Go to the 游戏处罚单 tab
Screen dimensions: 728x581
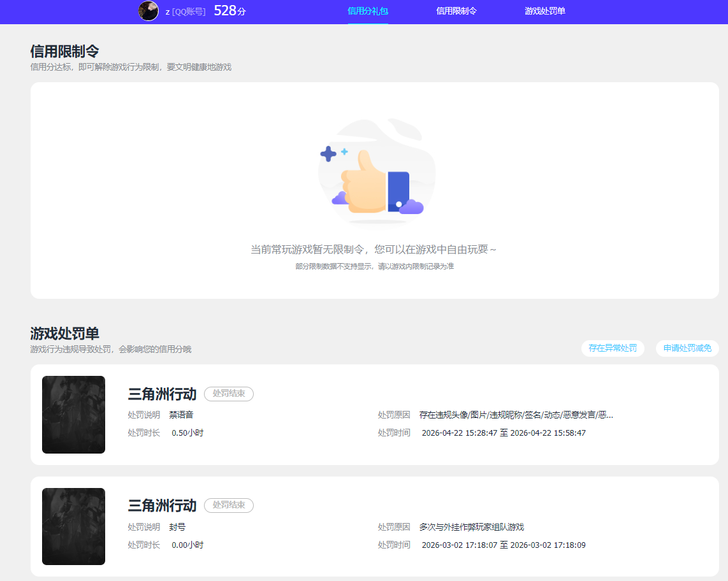pyautogui.click(x=545, y=11)
